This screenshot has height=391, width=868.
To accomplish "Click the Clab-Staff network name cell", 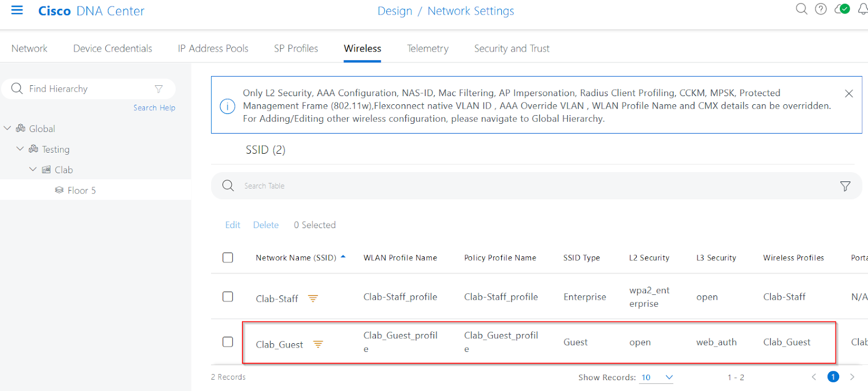I will click(x=277, y=299).
